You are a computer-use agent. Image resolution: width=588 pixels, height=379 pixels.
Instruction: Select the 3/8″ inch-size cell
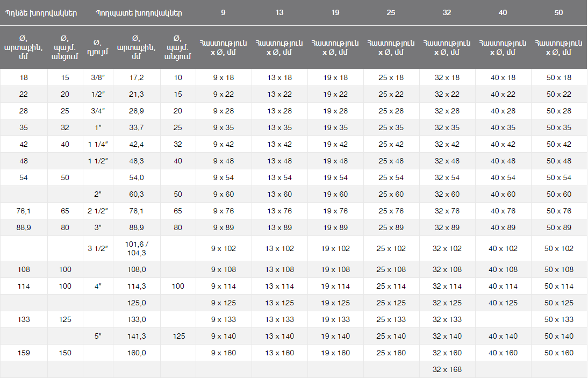point(98,77)
